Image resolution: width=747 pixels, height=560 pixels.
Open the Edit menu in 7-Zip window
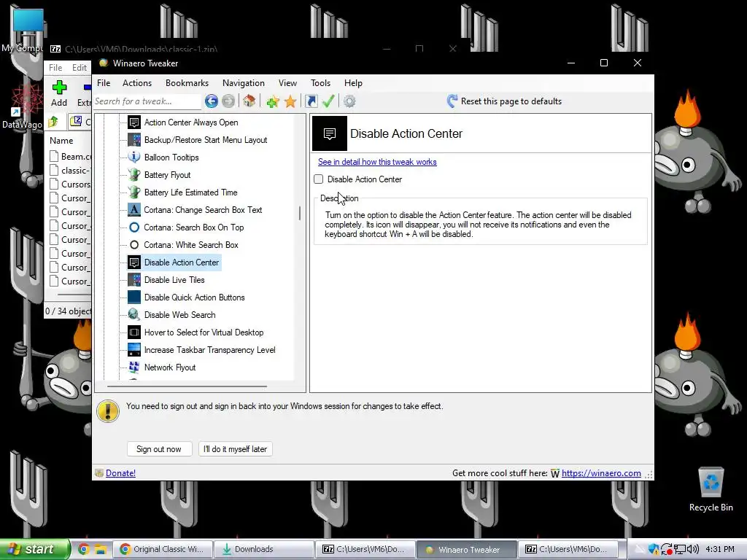point(80,68)
